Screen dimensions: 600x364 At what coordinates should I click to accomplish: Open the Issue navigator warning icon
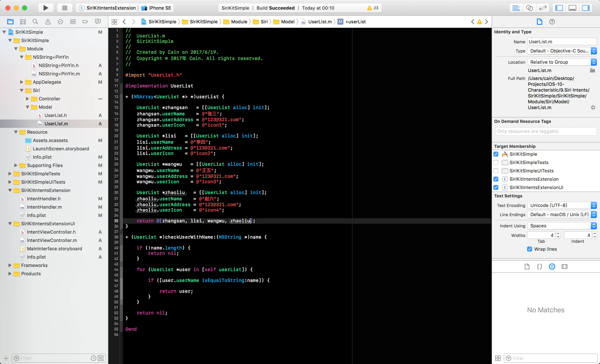click(48, 22)
